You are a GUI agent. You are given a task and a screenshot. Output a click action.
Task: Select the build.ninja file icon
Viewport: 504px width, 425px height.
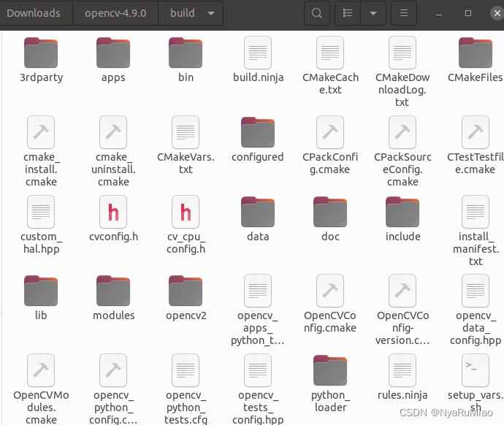click(258, 53)
